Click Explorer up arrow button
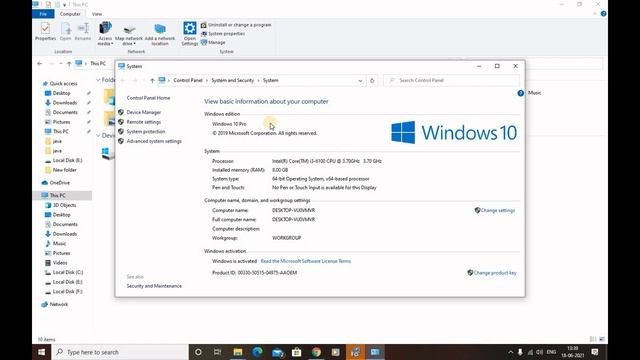Viewport: 640px width, 360px height. pos(69,64)
